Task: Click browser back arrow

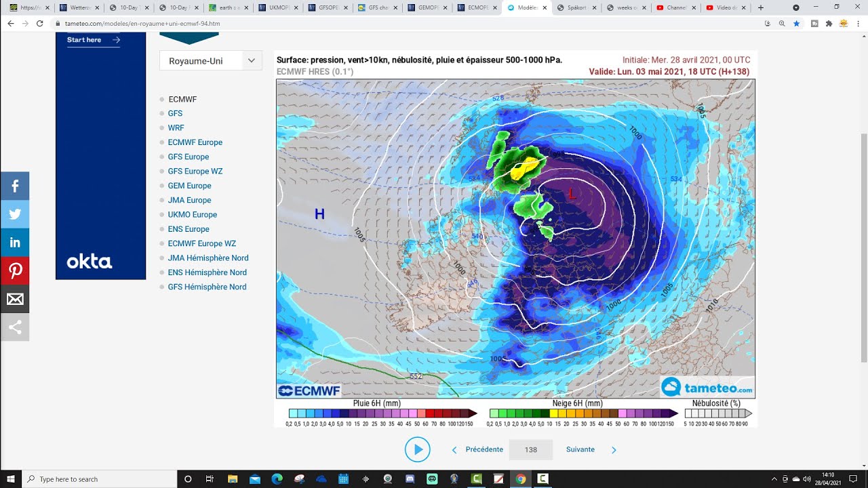Action: [10, 23]
